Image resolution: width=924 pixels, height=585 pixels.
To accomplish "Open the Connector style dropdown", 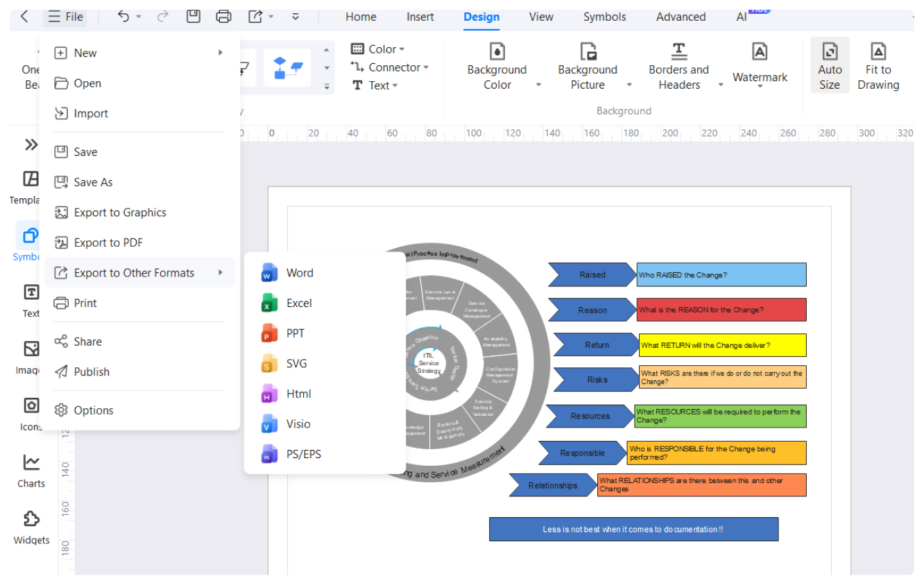I will coord(390,67).
